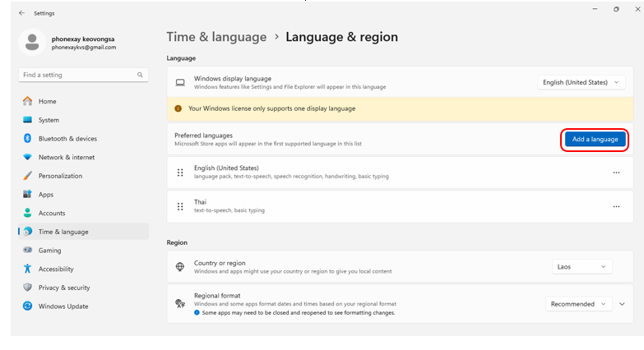Open Windows display language dropdown
Screen dimensions: 644x350
pos(581,82)
